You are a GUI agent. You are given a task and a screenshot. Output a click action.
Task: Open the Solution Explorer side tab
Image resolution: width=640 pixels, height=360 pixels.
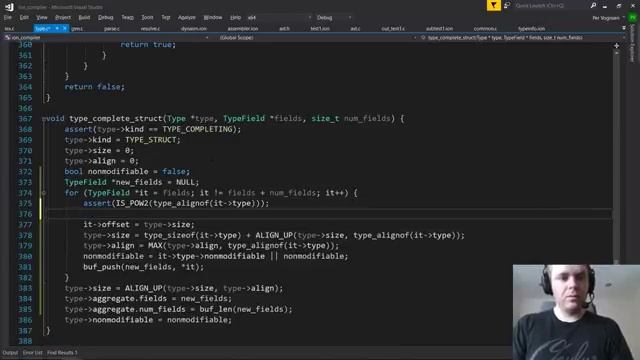pyautogui.click(x=633, y=43)
